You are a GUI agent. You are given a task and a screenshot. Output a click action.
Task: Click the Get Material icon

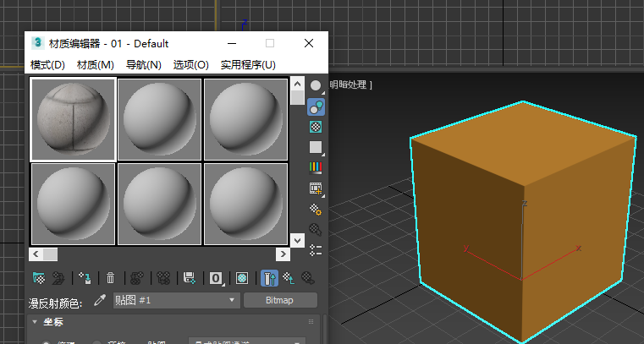[x=38, y=277]
